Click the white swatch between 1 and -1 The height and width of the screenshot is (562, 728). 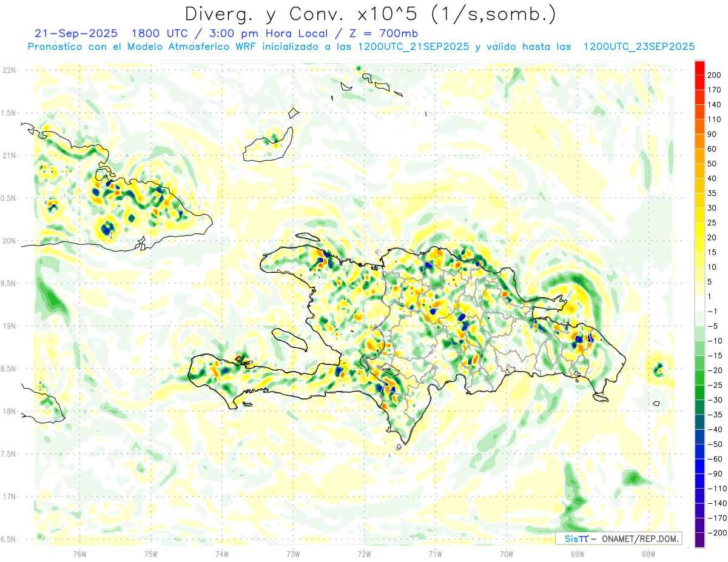point(699,304)
